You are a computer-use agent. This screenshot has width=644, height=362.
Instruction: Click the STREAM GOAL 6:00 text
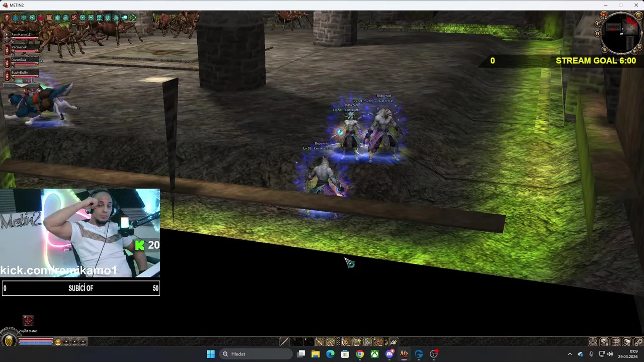(596, 60)
